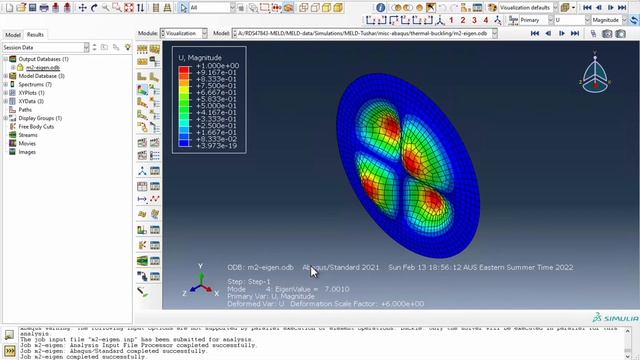Expand the Spectrums tree node
The height and width of the screenshot is (360, 640).
click(x=6, y=84)
